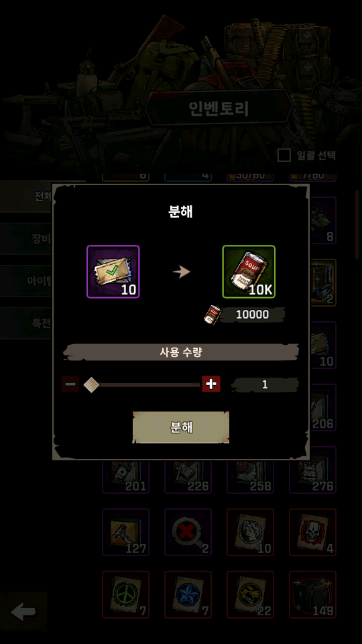Select the blue star emblem item with 7
This screenshot has width=362, height=644.
coord(188,595)
